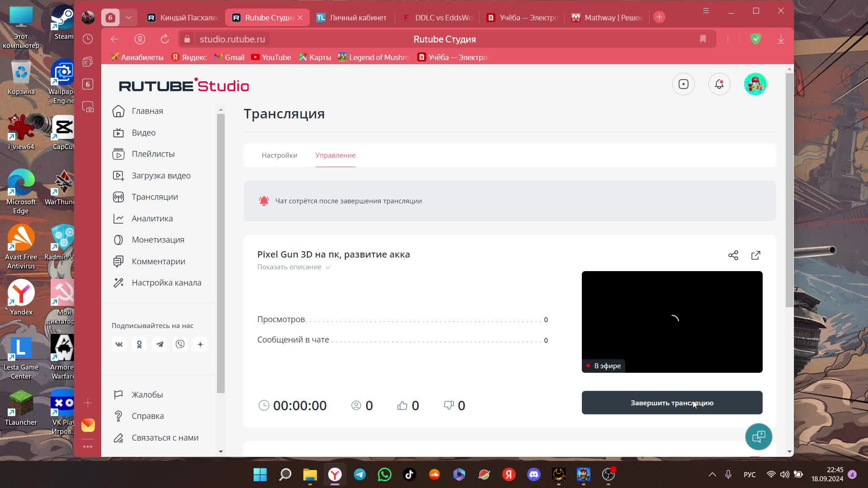The image size is (868, 488).
Task: Click the Yandex home icon in toolbar
Action: click(x=140, y=39)
